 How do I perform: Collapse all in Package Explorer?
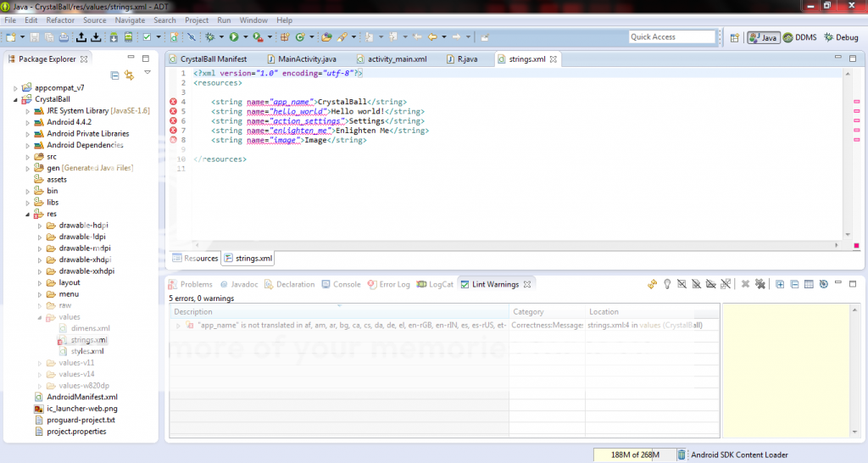[115, 75]
